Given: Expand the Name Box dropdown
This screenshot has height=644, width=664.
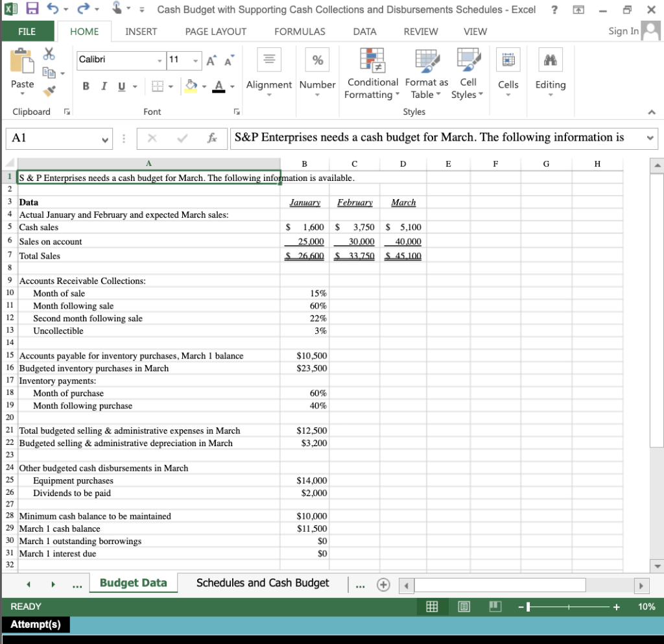Looking at the screenshot, I should (105, 139).
